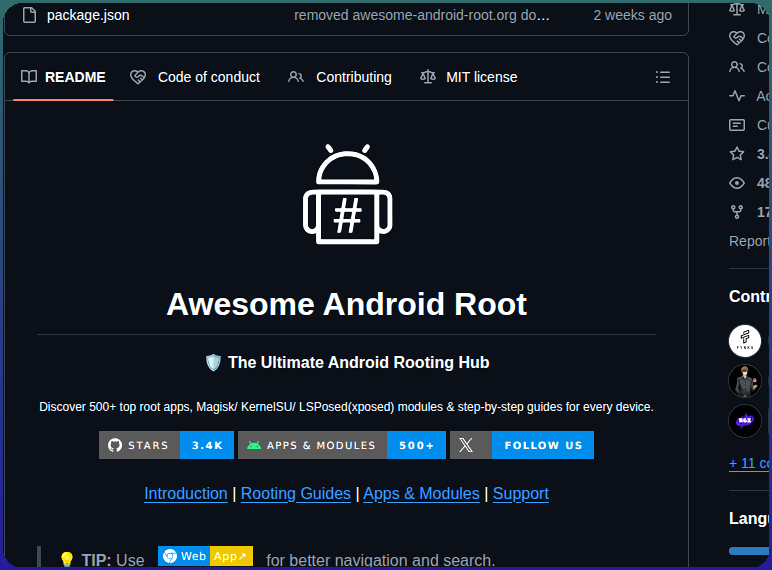
Task: Click the Android root logo image
Action: pyautogui.click(x=348, y=194)
